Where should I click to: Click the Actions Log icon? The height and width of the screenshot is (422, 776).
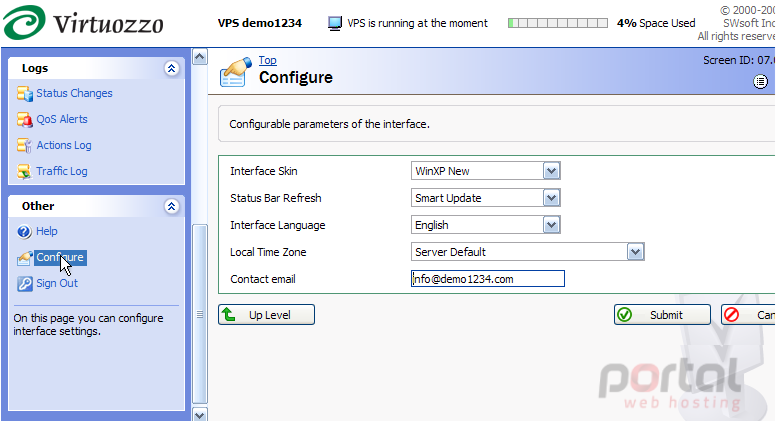24,145
